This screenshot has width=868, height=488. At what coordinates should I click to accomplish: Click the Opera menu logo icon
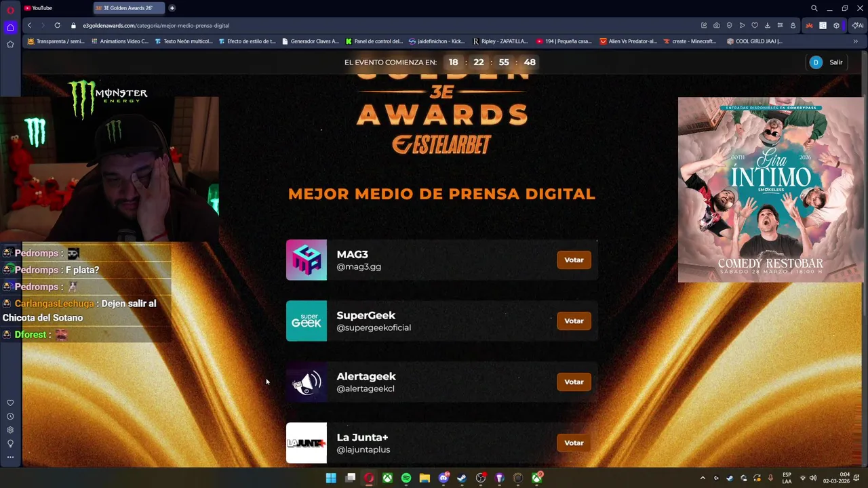(10, 9)
